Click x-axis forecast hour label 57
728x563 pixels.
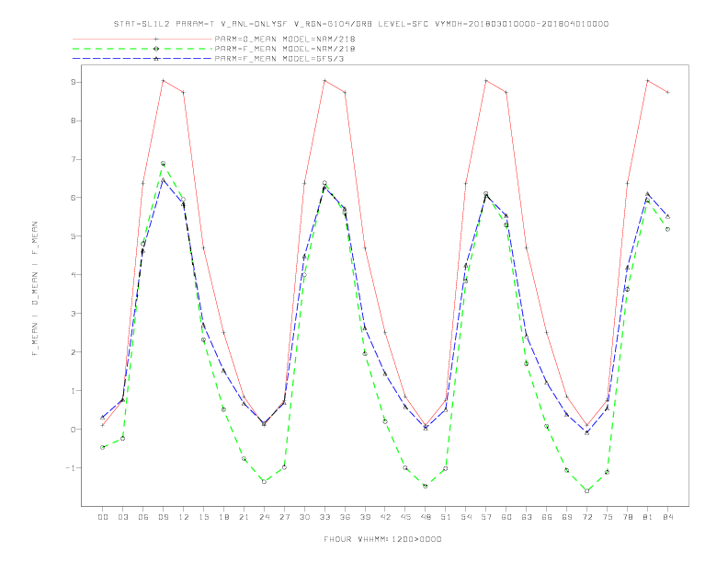pyautogui.click(x=486, y=517)
